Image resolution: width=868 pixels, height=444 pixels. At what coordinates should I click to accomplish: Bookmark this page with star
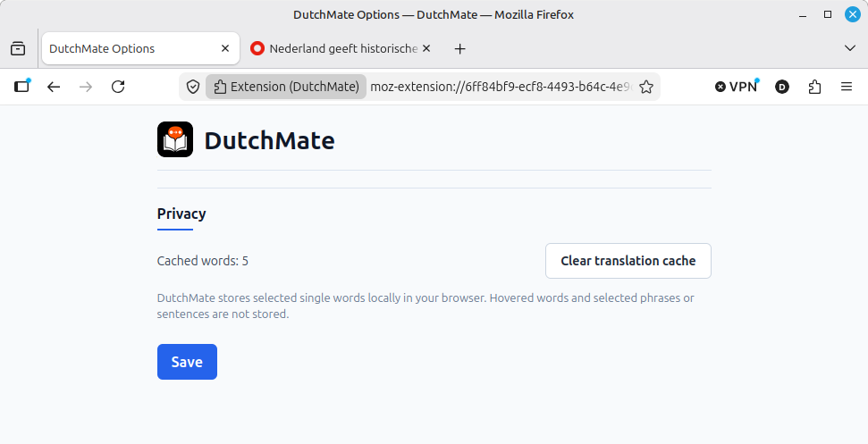point(646,87)
